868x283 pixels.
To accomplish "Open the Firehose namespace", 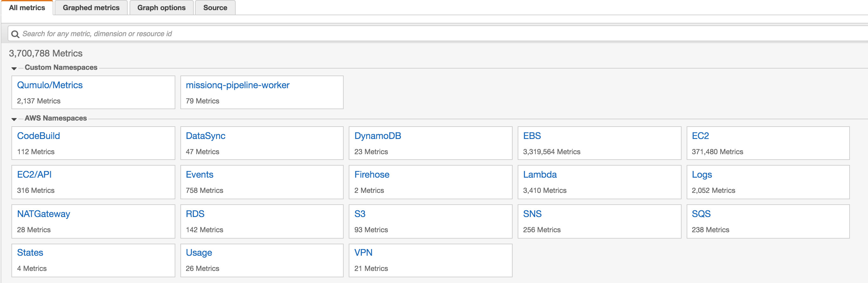I will point(372,174).
